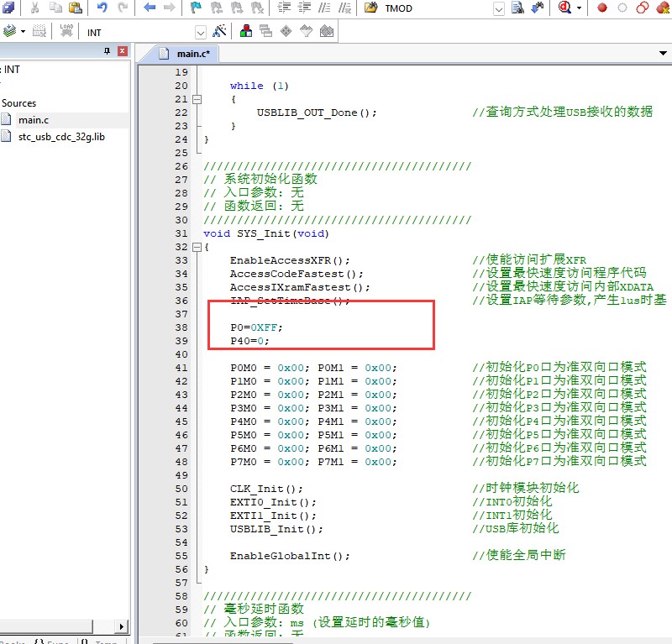Comment out the selection
Viewport: 672px width, 644px height.
tap(324, 8)
